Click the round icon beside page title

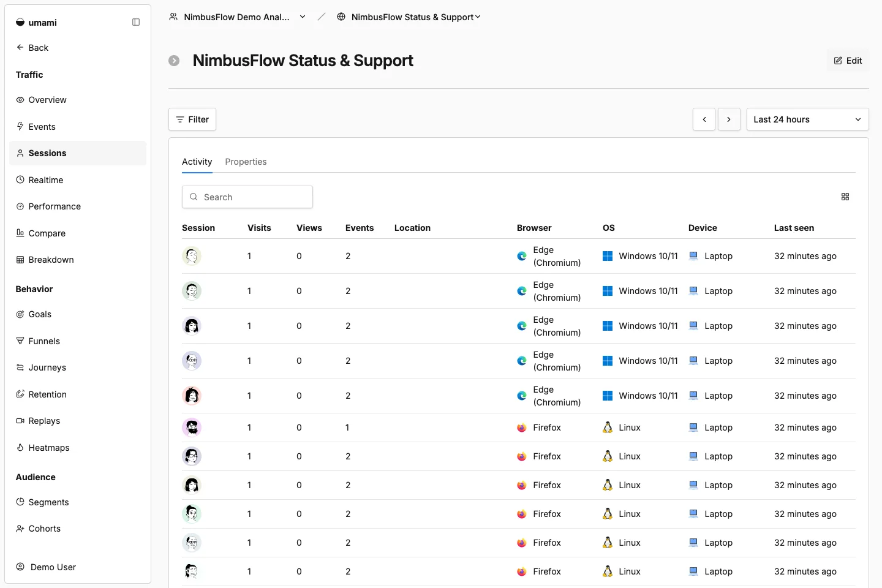(174, 61)
